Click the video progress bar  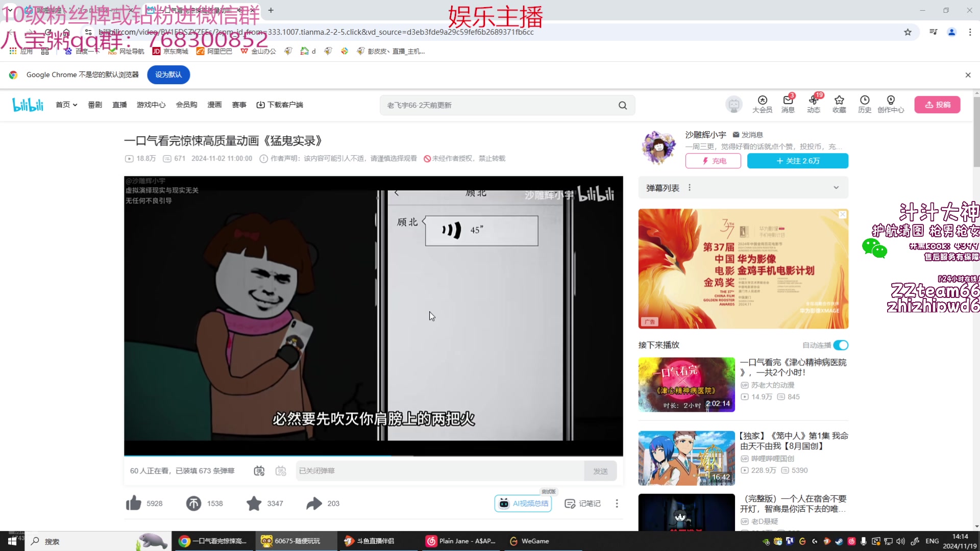[x=373, y=455]
